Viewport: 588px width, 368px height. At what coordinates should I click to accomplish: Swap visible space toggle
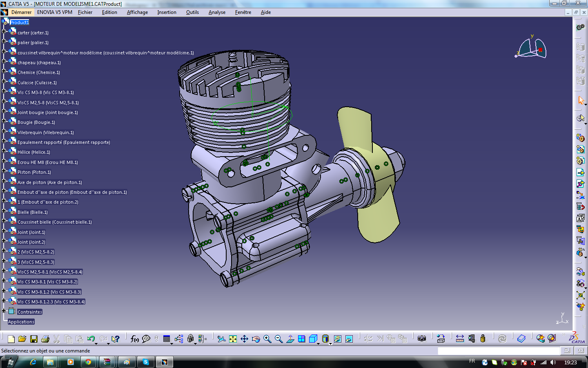coord(349,339)
